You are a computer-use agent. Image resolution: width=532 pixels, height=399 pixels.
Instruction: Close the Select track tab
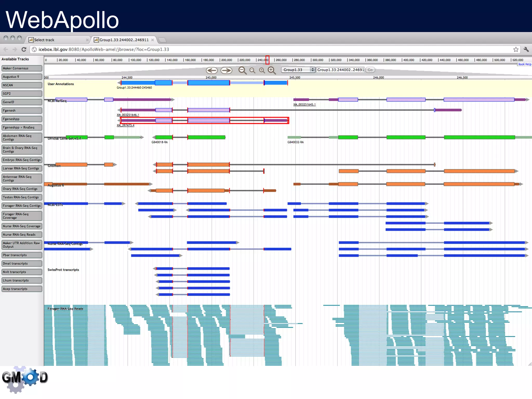[87, 40]
